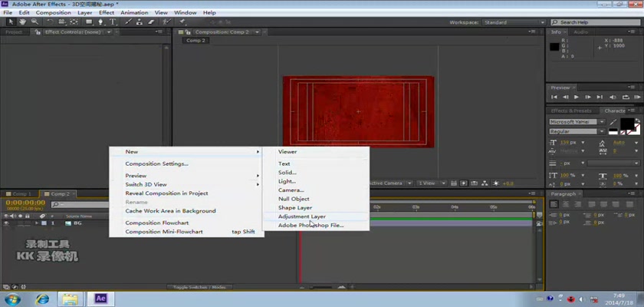Click the current time 0:00:00:00 display

point(25,203)
